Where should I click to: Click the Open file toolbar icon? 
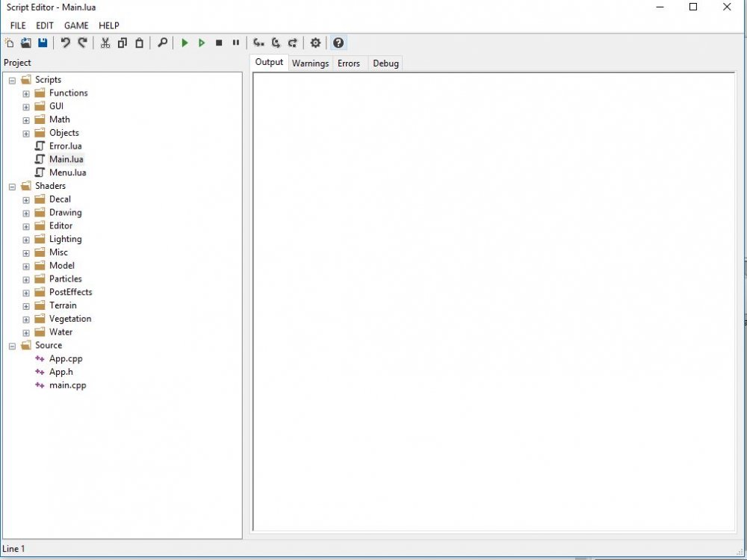25,43
